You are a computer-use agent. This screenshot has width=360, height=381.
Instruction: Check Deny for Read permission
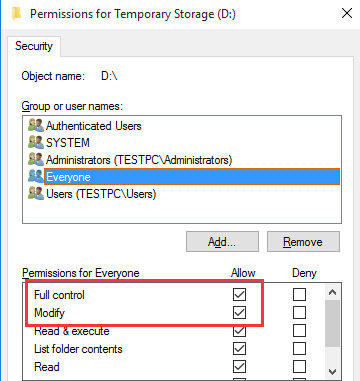[x=299, y=367]
